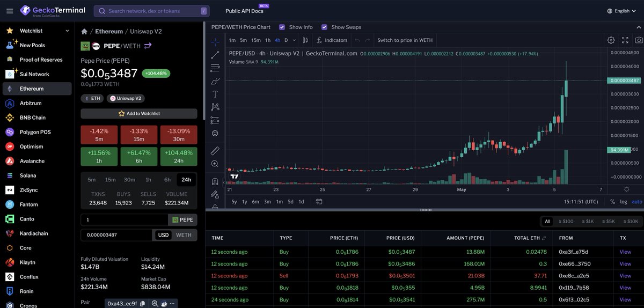Open chart settings gear icon

611,40
